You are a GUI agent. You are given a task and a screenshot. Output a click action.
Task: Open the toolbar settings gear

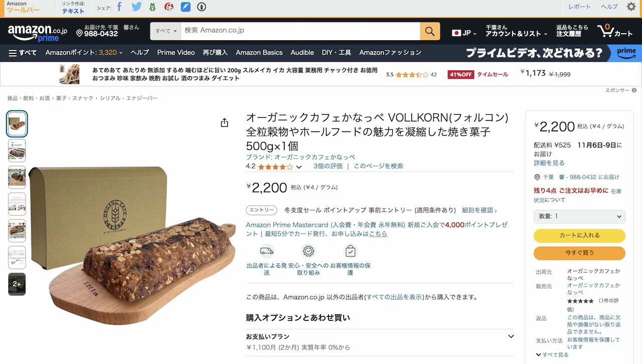tap(631, 7)
